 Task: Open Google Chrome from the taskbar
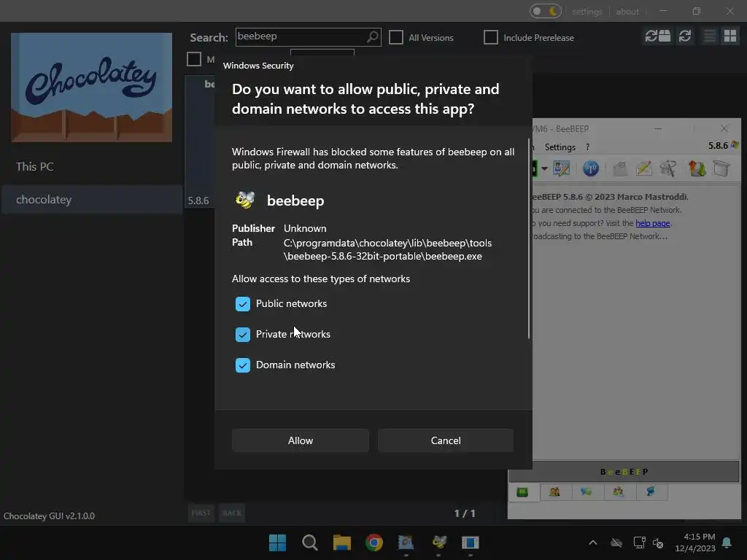374,542
